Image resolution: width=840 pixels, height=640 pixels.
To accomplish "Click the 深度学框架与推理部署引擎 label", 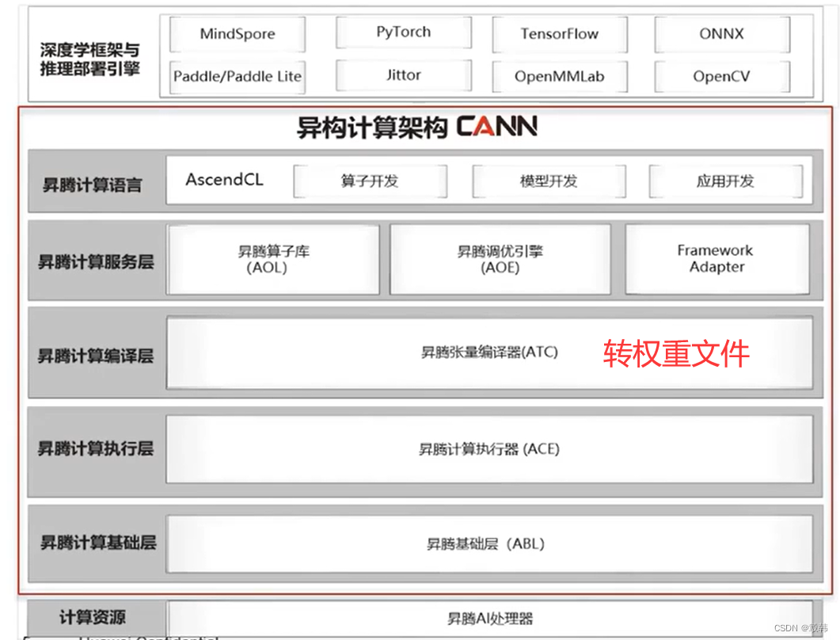I will pos(90,59).
